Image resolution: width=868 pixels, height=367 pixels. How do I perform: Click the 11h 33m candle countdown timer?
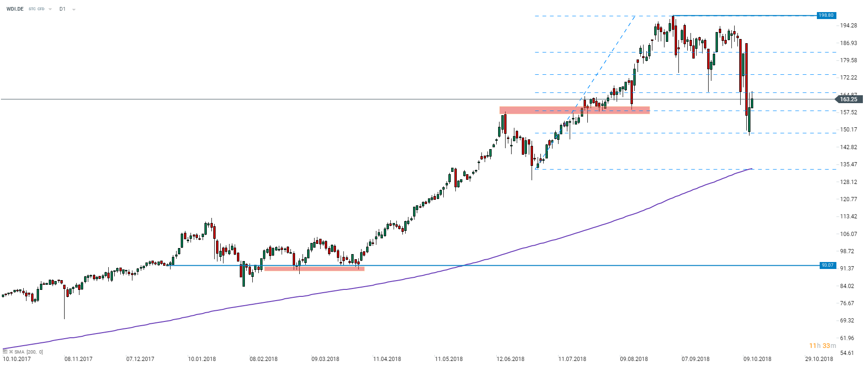point(822,346)
